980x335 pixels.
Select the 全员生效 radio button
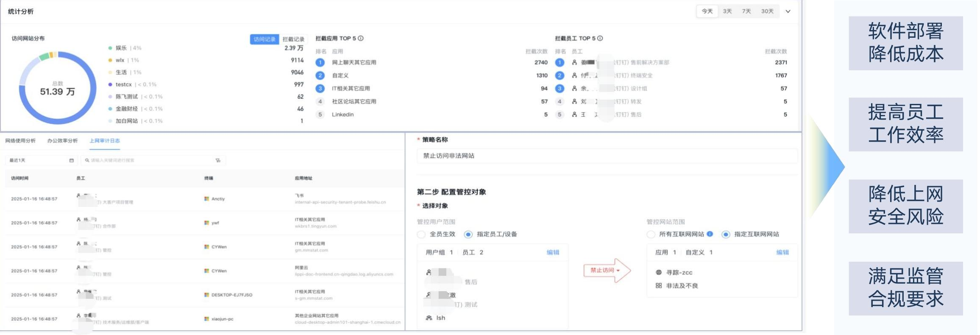click(421, 234)
